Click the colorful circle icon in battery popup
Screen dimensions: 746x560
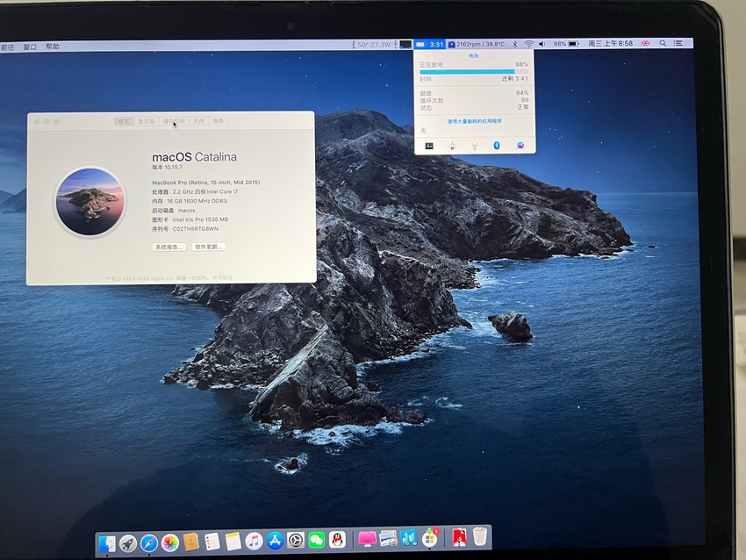click(x=520, y=146)
